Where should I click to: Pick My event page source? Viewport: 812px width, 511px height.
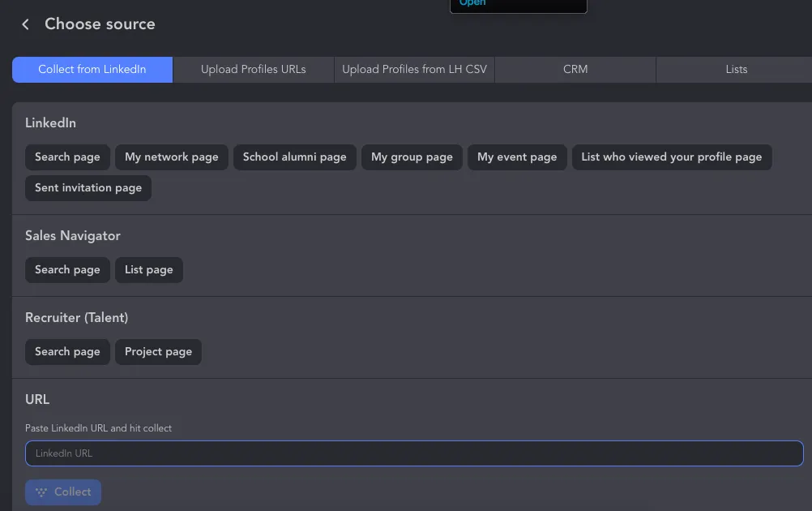pyautogui.click(x=517, y=157)
